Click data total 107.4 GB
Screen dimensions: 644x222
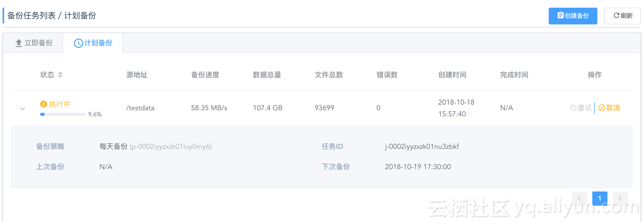click(x=267, y=108)
